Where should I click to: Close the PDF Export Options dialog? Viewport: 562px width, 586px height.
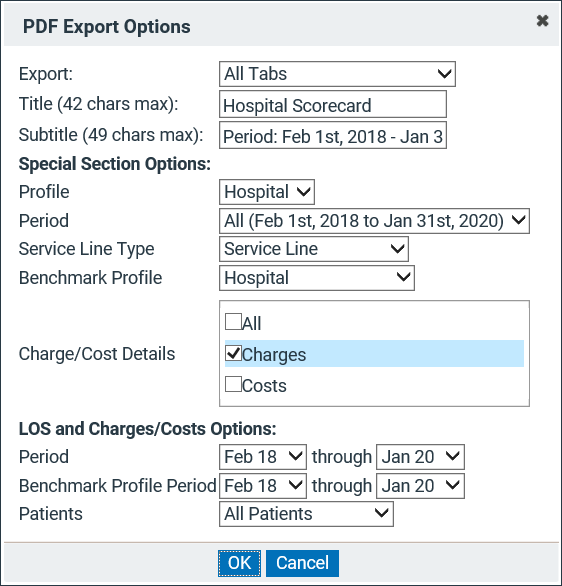click(542, 21)
